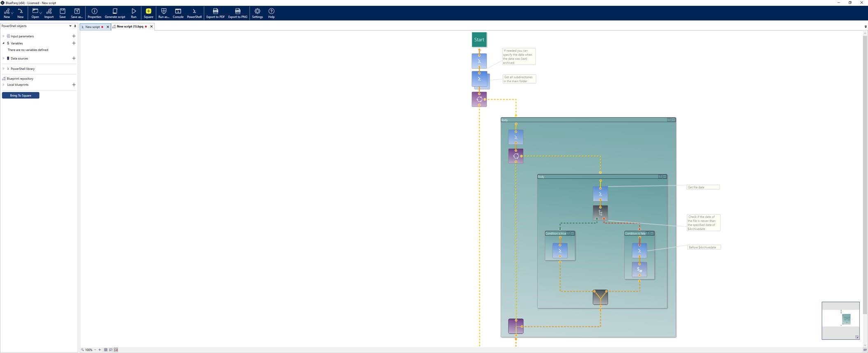
Task: Export the diagram to PDF
Action: pos(215,13)
